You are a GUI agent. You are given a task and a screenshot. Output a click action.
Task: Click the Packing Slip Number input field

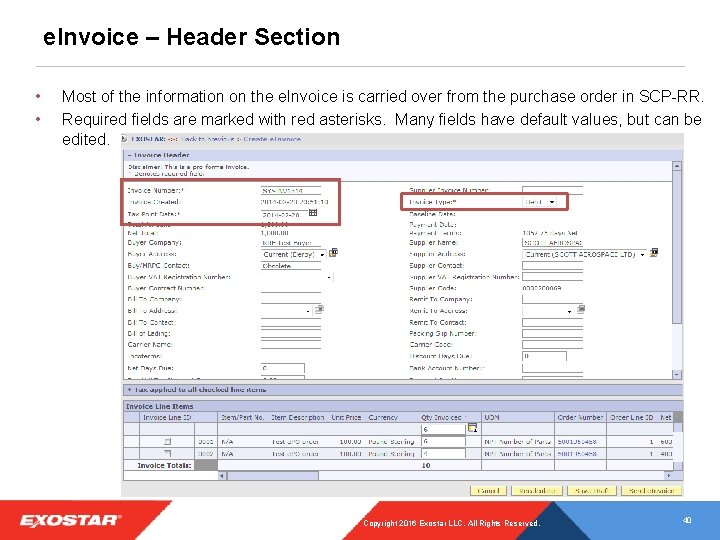point(552,333)
